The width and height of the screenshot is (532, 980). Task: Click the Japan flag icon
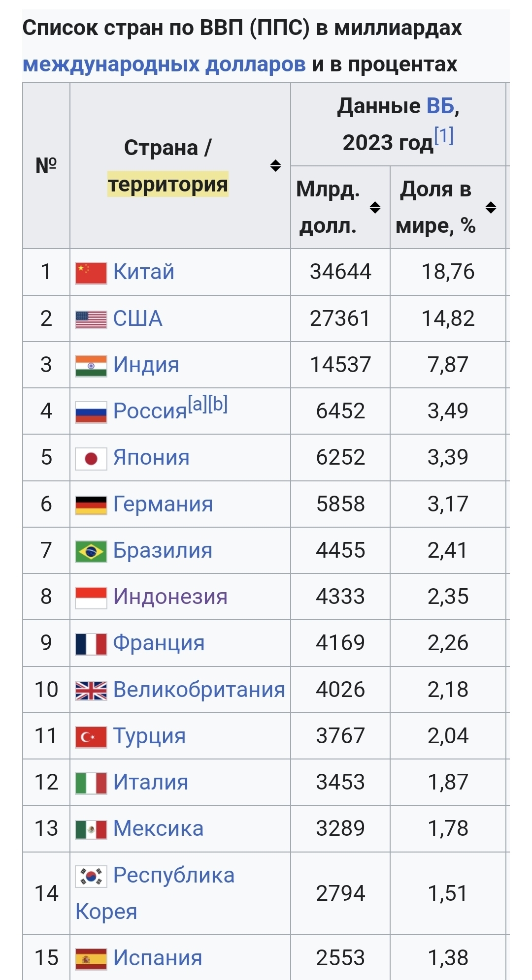coord(91,459)
